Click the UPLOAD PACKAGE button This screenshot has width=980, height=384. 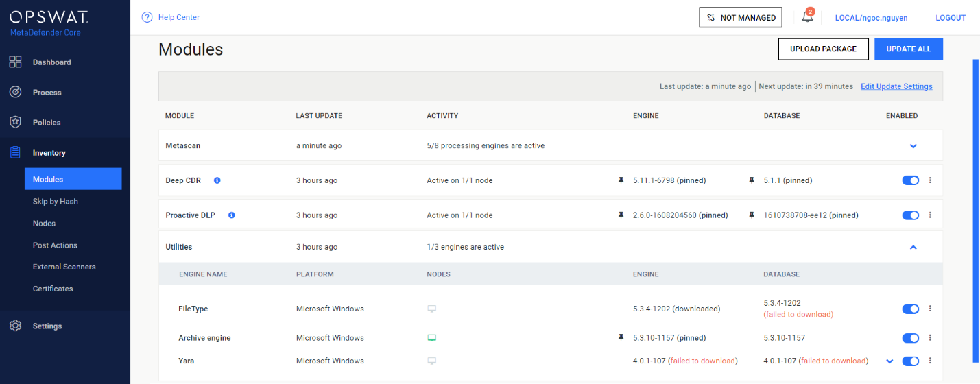point(823,49)
